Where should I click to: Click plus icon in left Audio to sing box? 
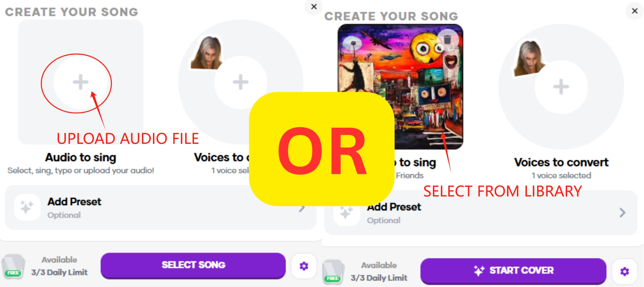click(x=81, y=82)
